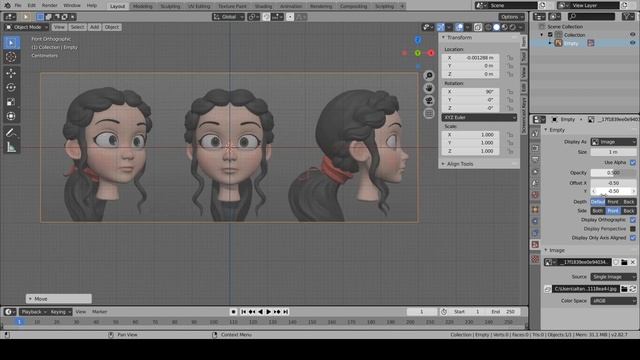Open the Texture properties tab icon
Image resolution: width=640 pixels, height=360 pixels.
(535, 259)
